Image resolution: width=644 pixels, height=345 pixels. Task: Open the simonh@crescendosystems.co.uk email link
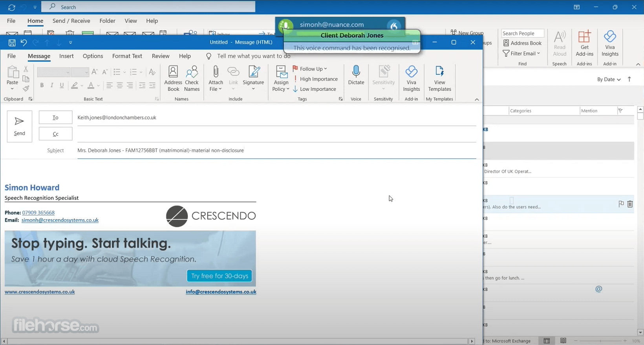[x=60, y=220]
